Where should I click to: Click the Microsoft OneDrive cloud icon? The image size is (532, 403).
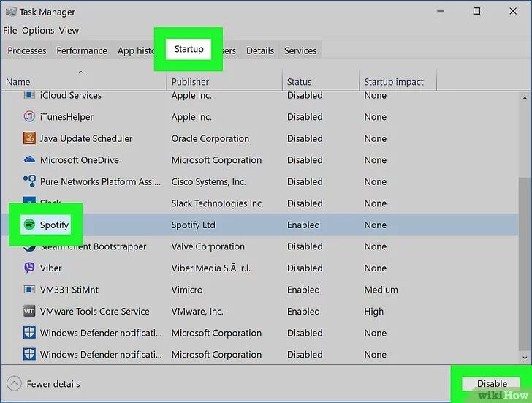click(x=29, y=159)
